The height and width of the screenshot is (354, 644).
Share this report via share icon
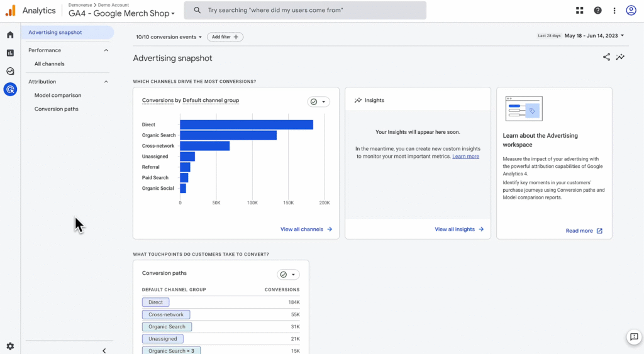tap(606, 57)
